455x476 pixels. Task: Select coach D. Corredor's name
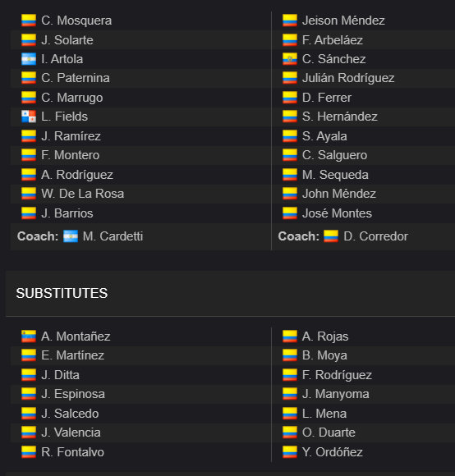(x=375, y=236)
